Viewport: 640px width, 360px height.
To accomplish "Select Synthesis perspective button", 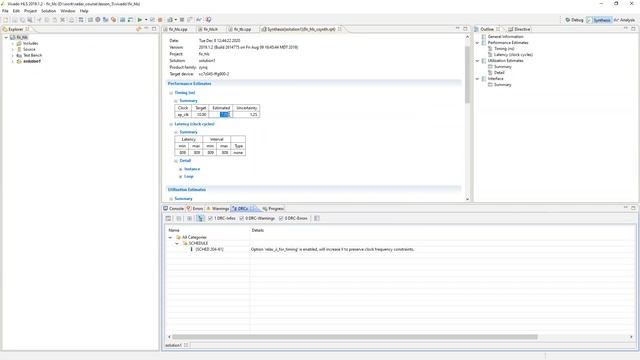I will coord(599,20).
